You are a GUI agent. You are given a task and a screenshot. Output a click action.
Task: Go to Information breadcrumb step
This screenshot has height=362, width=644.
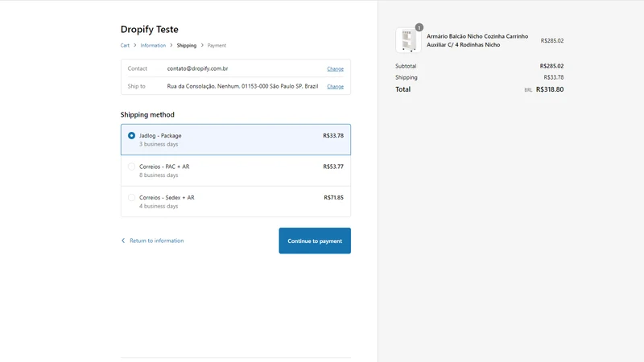[x=153, y=46]
